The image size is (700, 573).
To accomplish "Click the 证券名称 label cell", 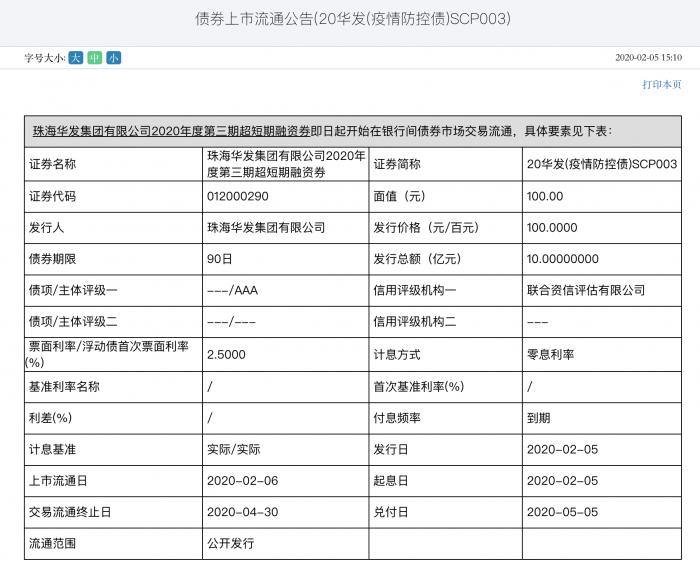I will click(113, 164).
